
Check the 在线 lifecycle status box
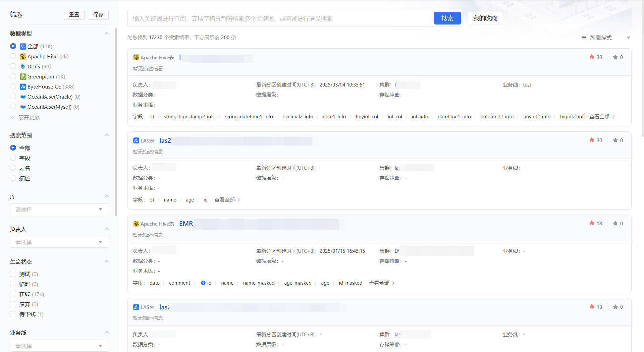(x=13, y=294)
